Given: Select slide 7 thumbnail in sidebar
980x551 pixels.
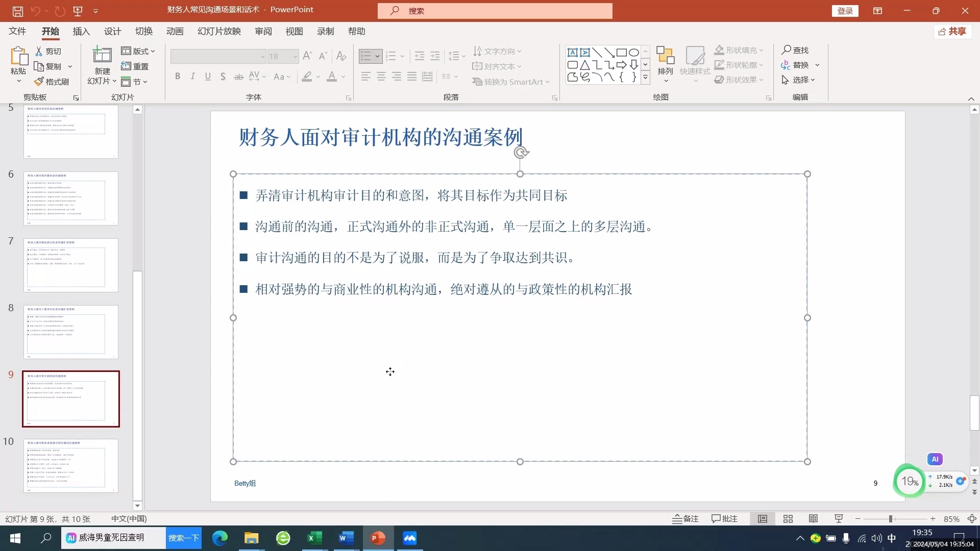Looking at the screenshot, I should [x=71, y=265].
